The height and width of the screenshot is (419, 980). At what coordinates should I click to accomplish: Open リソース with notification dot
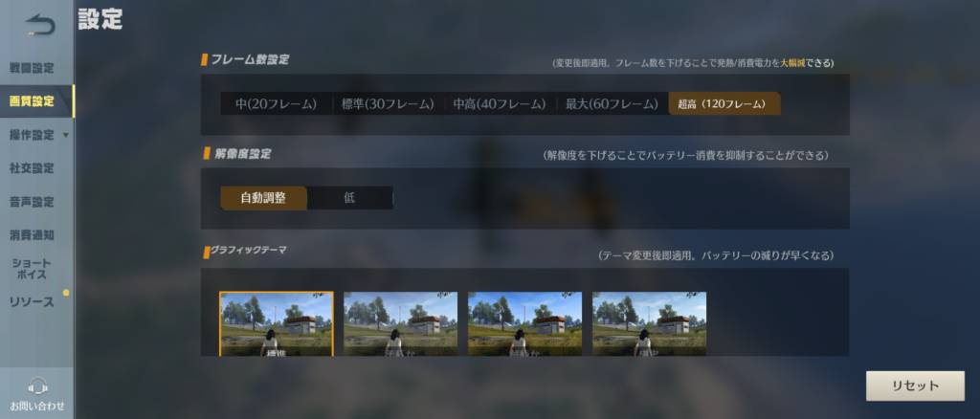click(x=32, y=302)
